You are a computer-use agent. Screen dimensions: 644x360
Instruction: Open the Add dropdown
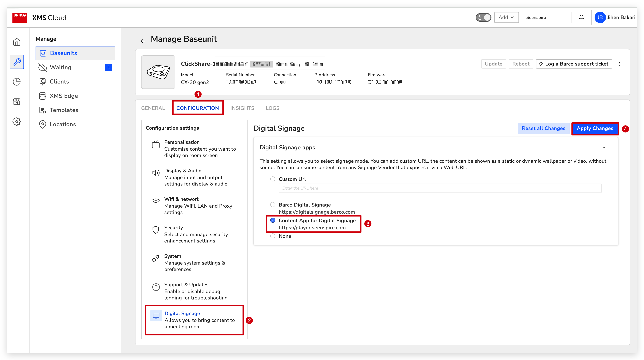[x=506, y=17]
